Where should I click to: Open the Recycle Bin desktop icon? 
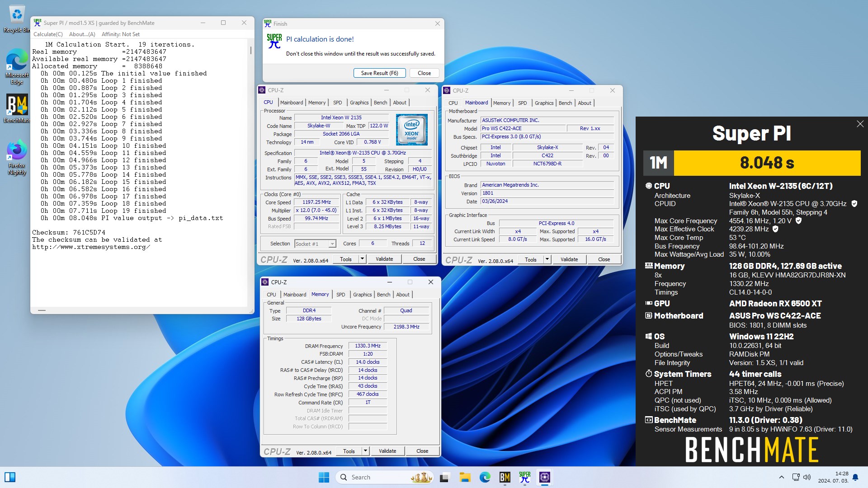pyautogui.click(x=17, y=19)
